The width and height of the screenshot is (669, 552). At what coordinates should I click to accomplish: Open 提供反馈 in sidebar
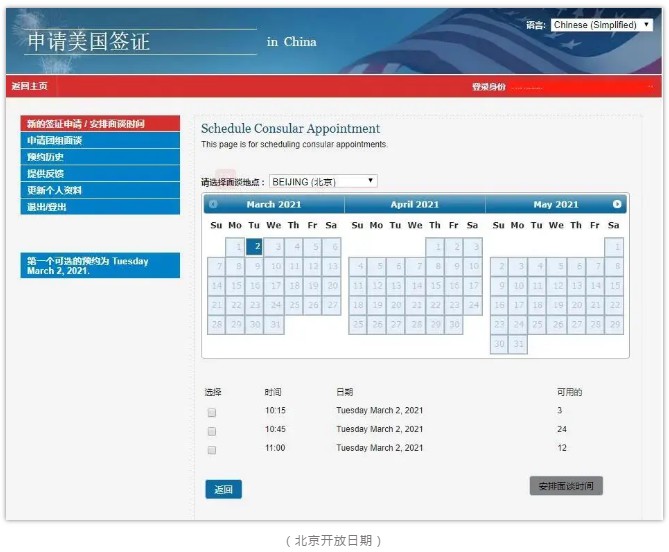[100, 174]
